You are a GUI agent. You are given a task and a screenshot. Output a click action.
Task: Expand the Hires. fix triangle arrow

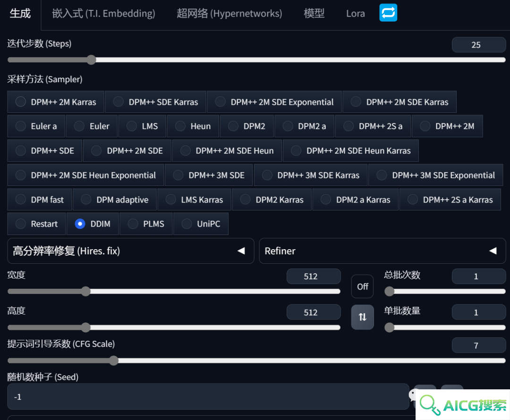tap(241, 251)
